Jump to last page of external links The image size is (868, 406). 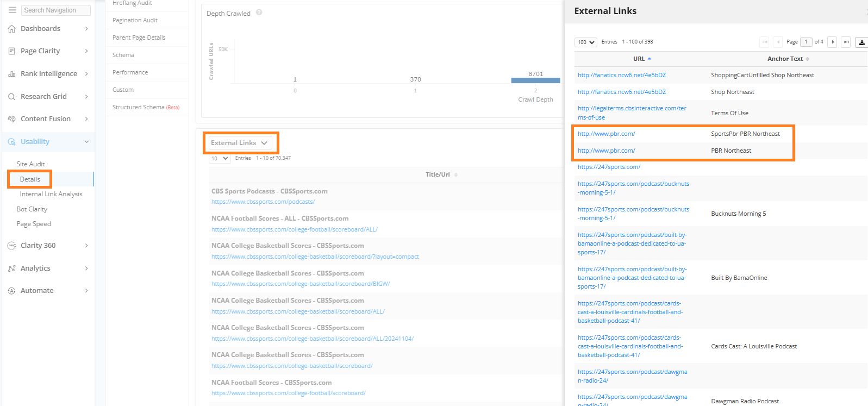click(846, 42)
